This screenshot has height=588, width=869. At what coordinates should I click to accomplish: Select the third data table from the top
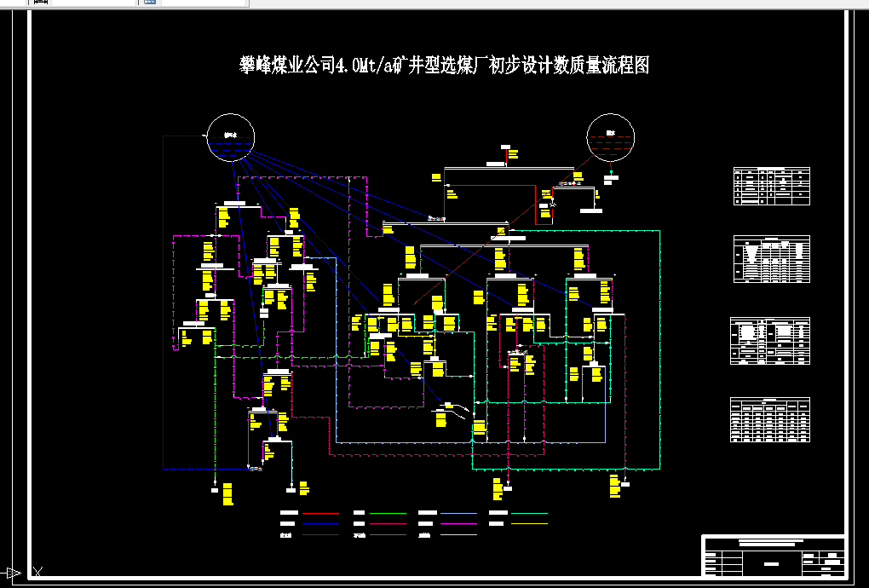click(770, 341)
